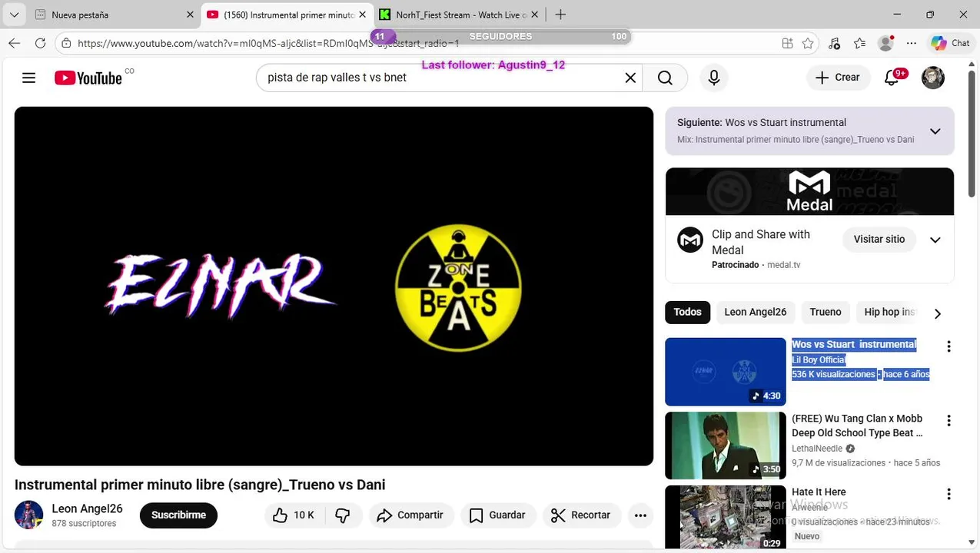Viewport: 980px width, 553px height.
Task: Reload the page with refresh icon
Action: pyautogui.click(x=39, y=43)
